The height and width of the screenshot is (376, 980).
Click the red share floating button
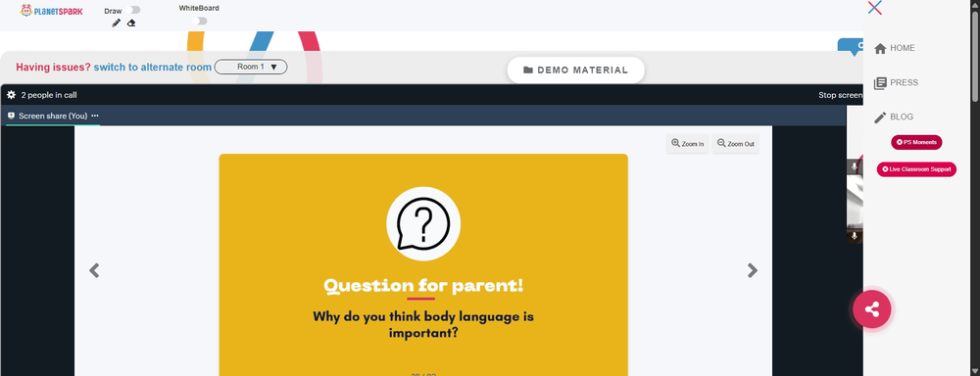(x=872, y=309)
